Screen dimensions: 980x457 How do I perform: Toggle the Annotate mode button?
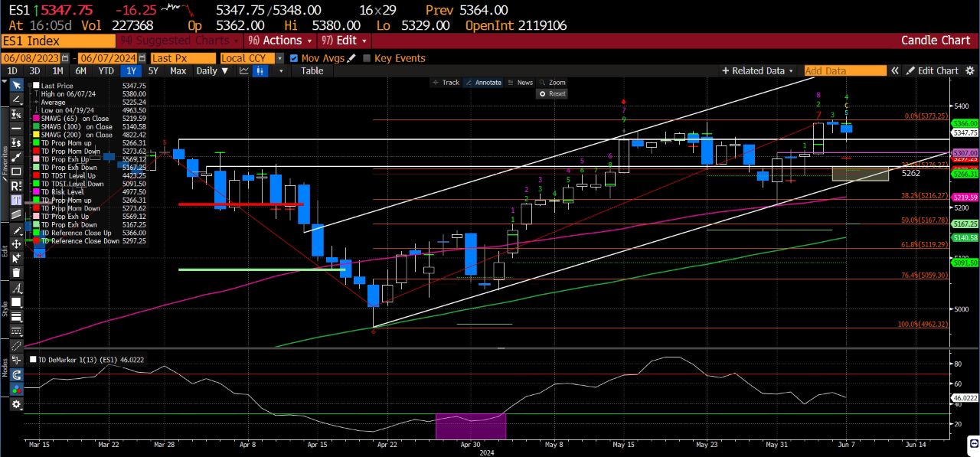click(x=483, y=82)
